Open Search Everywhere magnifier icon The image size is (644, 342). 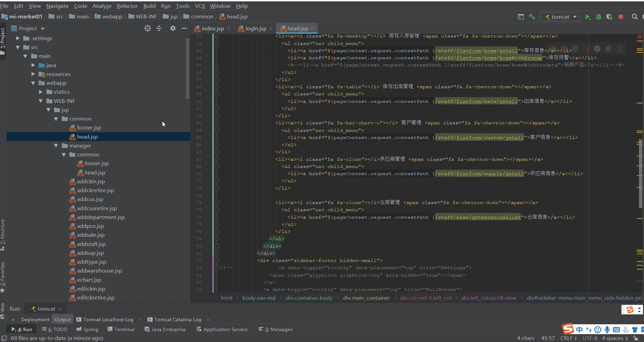[634, 17]
